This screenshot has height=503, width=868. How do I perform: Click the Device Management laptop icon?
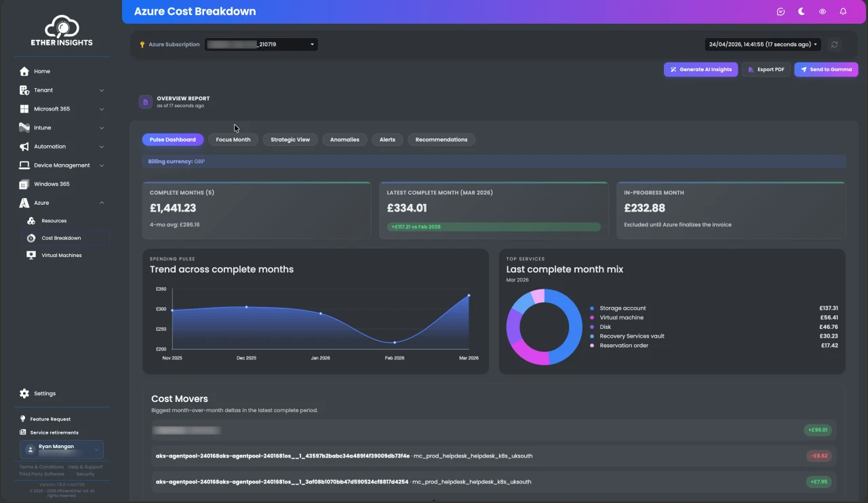click(x=24, y=165)
